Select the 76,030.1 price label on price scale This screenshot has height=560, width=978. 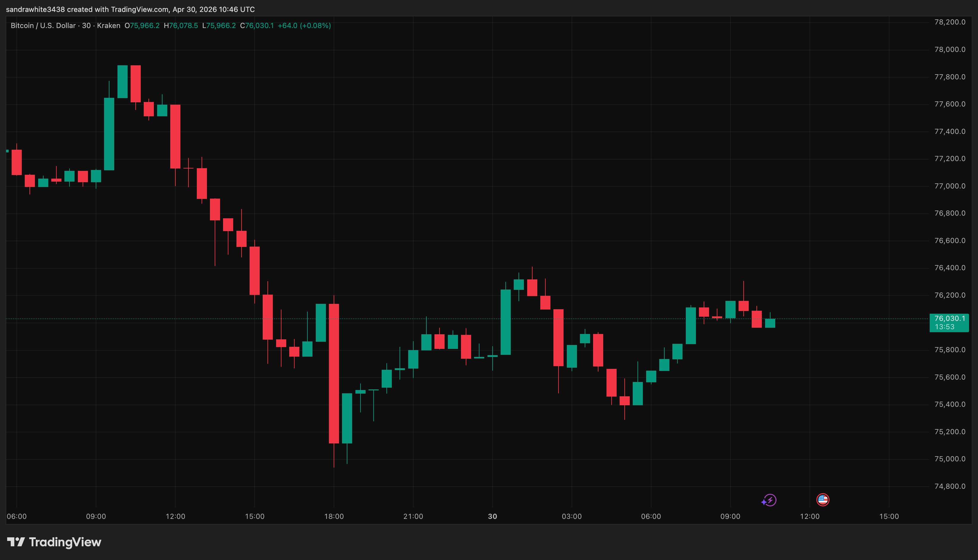tap(950, 318)
